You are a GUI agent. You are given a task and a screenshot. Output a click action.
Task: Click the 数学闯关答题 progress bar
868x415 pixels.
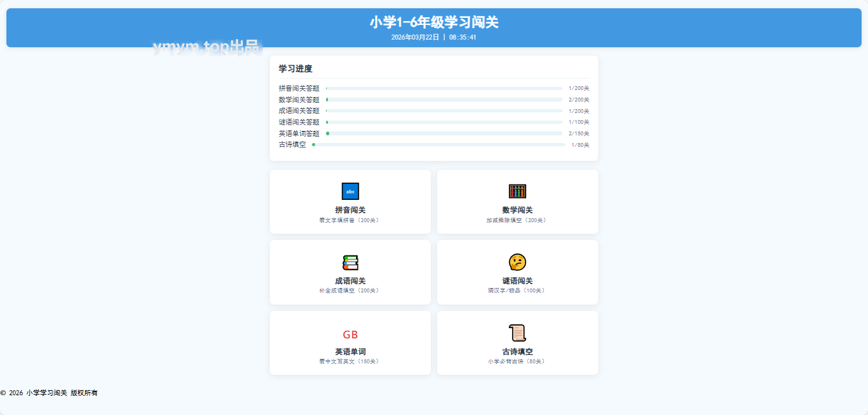pos(444,100)
